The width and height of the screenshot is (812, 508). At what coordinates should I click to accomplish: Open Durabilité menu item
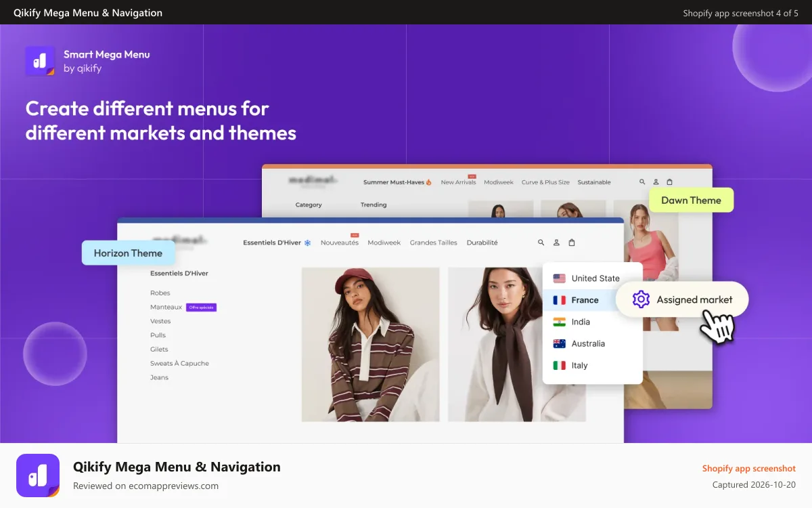(482, 242)
